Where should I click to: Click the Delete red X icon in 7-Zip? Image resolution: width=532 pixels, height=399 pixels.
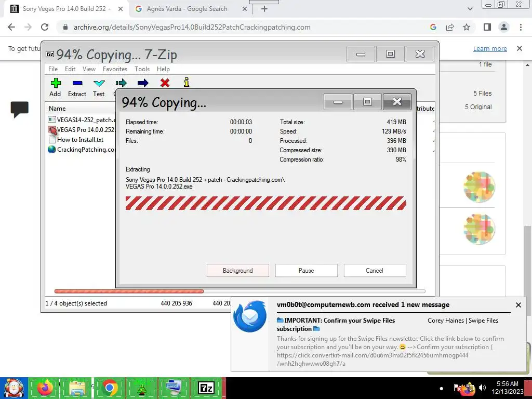pyautogui.click(x=165, y=83)
